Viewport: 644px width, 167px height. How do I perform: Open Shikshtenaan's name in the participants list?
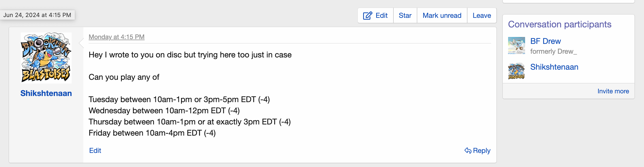point(554,67)
